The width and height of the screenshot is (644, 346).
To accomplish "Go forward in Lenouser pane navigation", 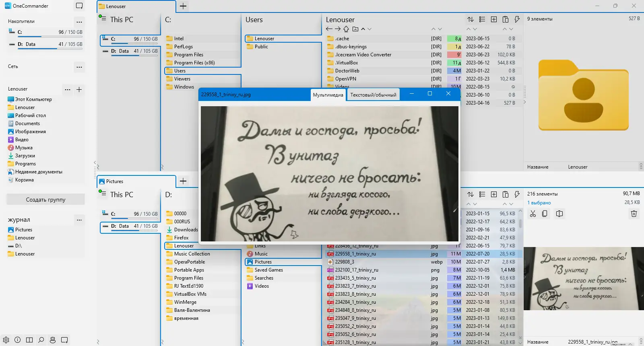I will (338, 29).
